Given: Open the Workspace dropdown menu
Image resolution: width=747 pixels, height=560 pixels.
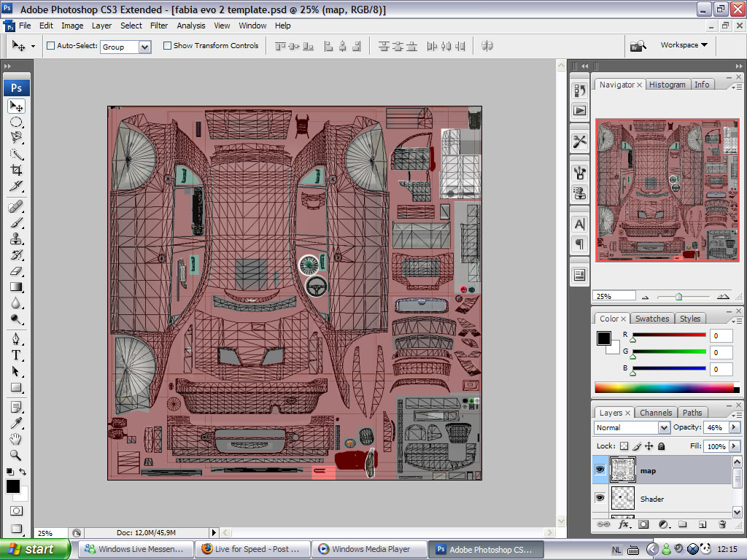Looking at the screenshot, I should (x=684, y=45).
